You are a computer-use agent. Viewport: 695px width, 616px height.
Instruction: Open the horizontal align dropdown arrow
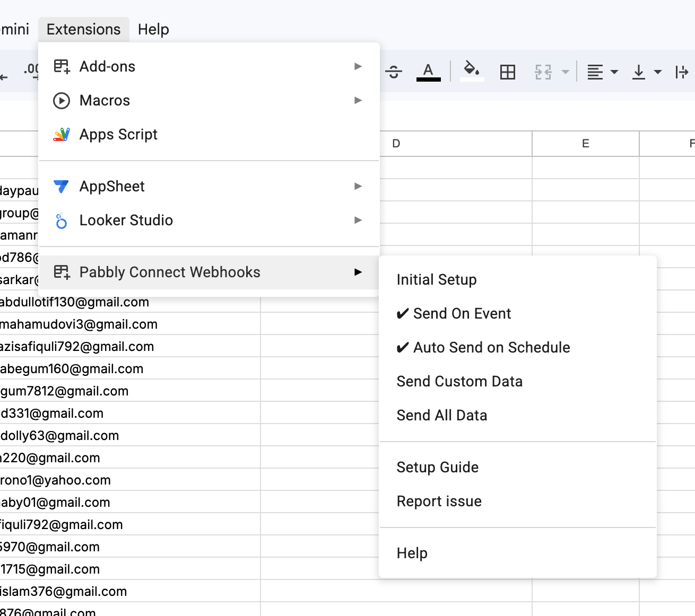click(x=614, y=72)
